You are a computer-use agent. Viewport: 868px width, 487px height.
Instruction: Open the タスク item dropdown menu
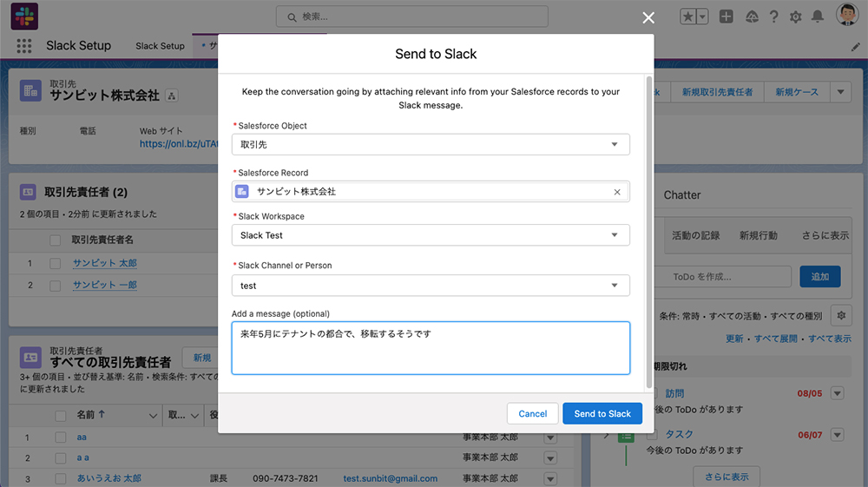click(x=837, y=435)
